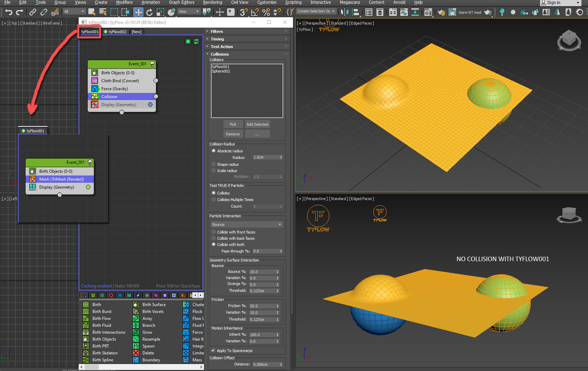The height and width of the screenshot is (371, 588).
Task: Click the green circle enable icon in the editor
Action: (x=188, y=41)
